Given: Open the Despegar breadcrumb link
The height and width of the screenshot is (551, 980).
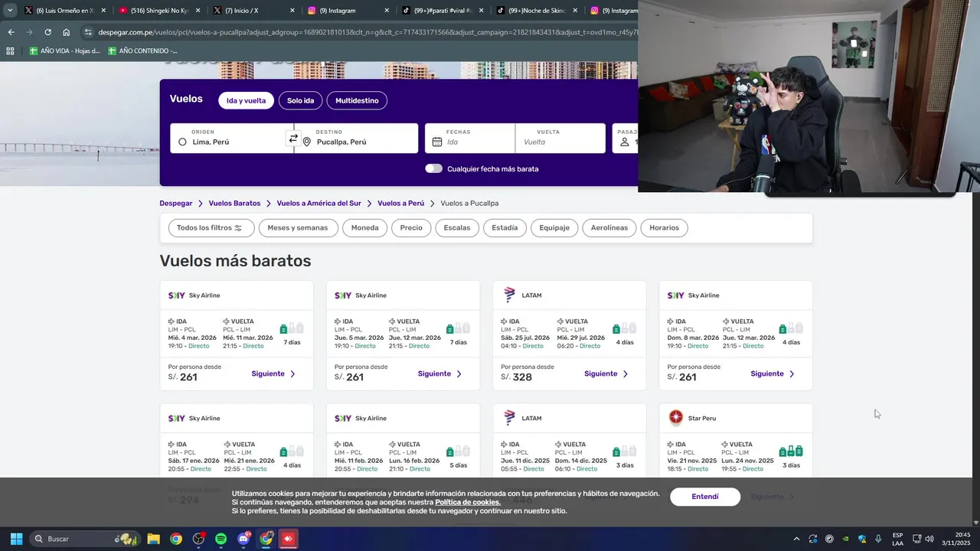Looking at the screenshot, I should click(x=176, y=204).
